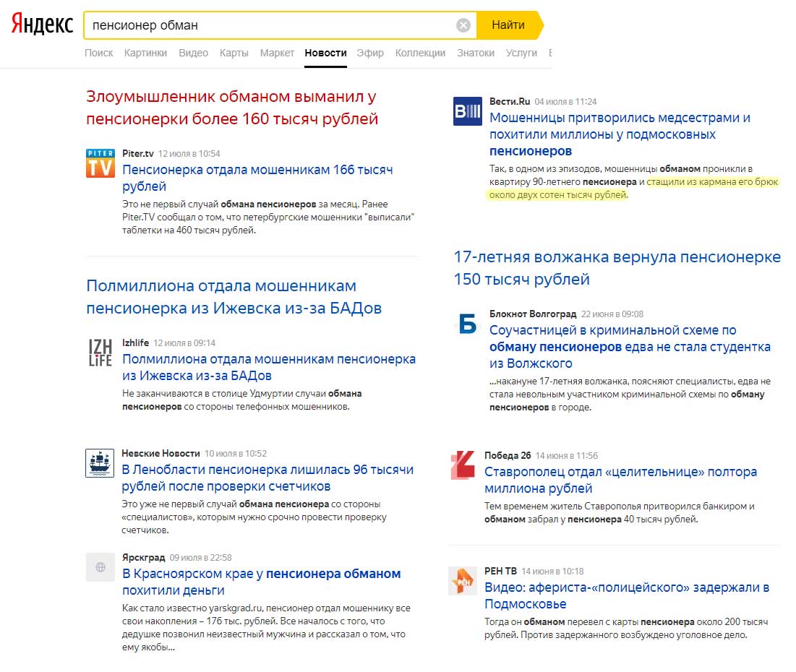
Task: Open the large Полмиллиона отдала мошенникам story headline
Action: point(234,297)
